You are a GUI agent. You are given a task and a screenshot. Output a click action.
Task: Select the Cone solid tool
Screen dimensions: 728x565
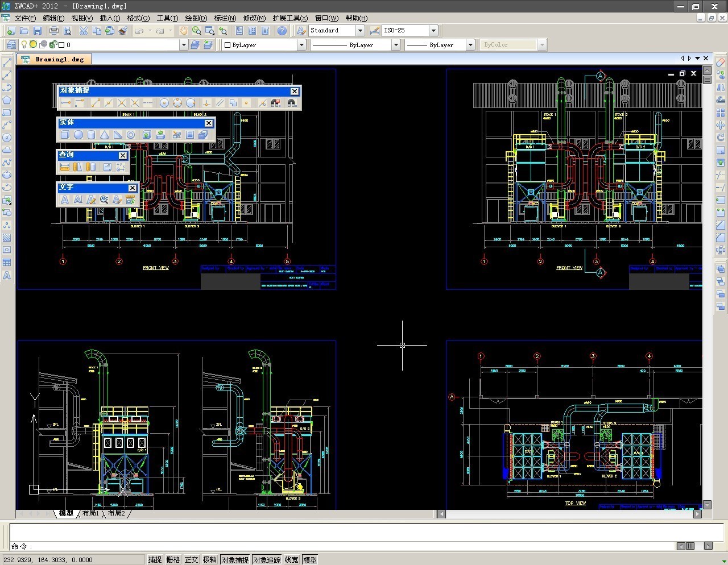[105, 135]
